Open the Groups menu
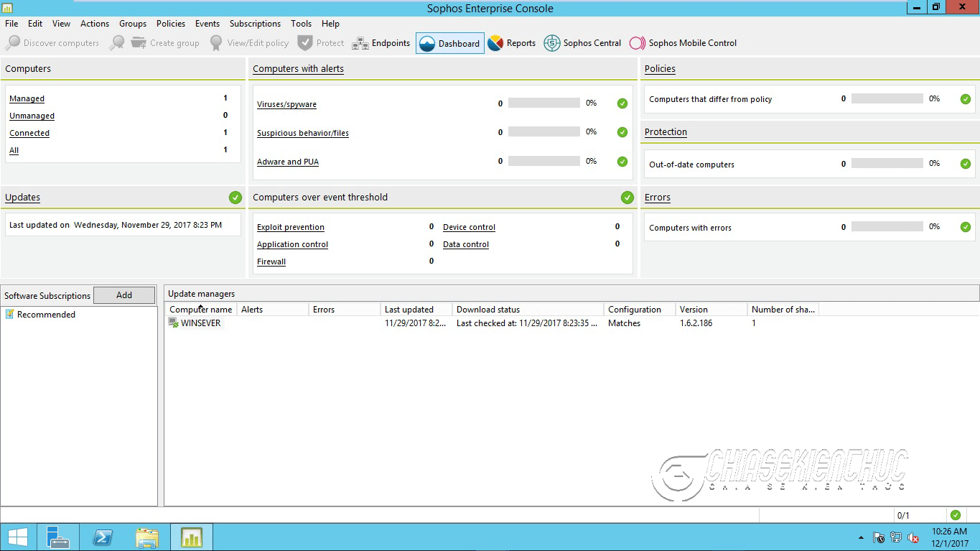The width and height of the screenshot is (980, 551). click(x=133, y=24)
